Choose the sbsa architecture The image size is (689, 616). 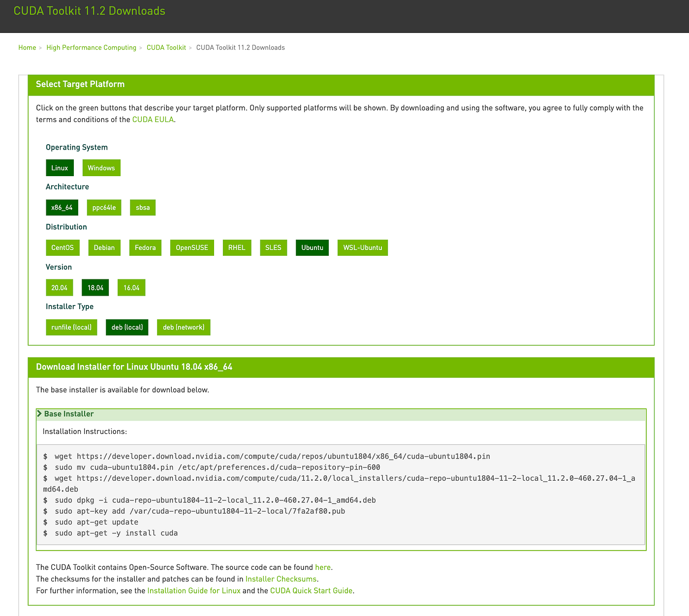[142, 207]
